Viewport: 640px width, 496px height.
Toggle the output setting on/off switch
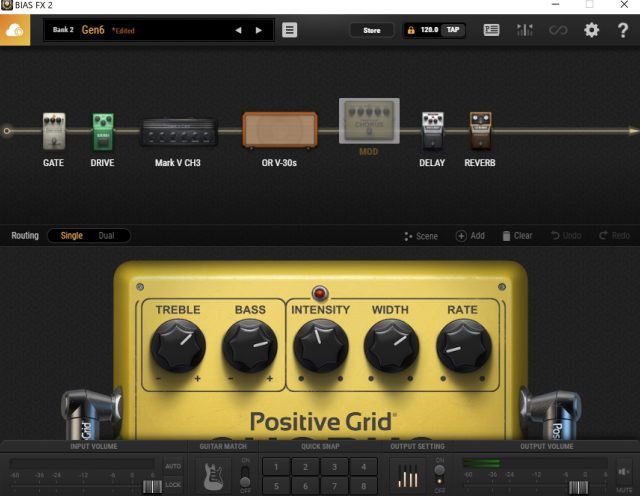pyautogui.click(x=439, y=476)
